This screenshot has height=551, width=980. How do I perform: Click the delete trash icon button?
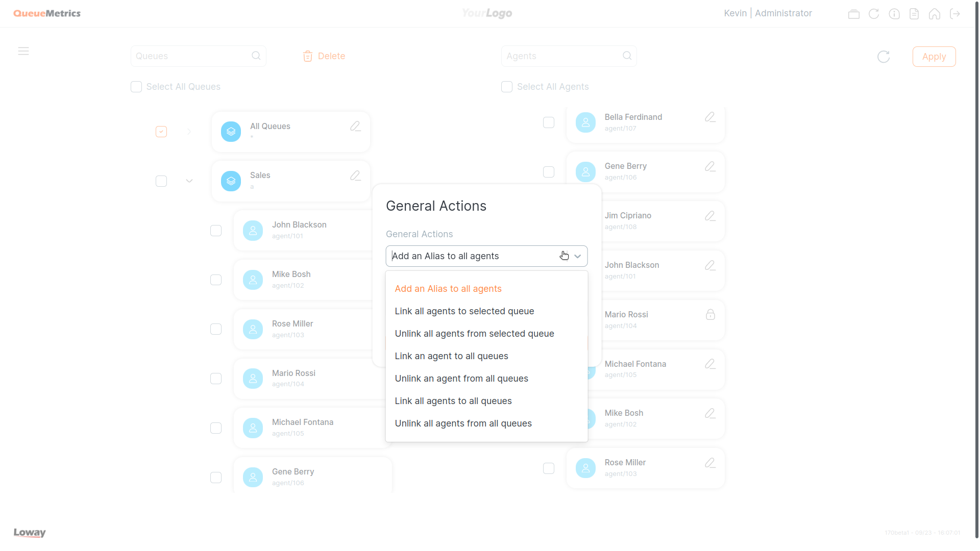(x=308, y=56)
